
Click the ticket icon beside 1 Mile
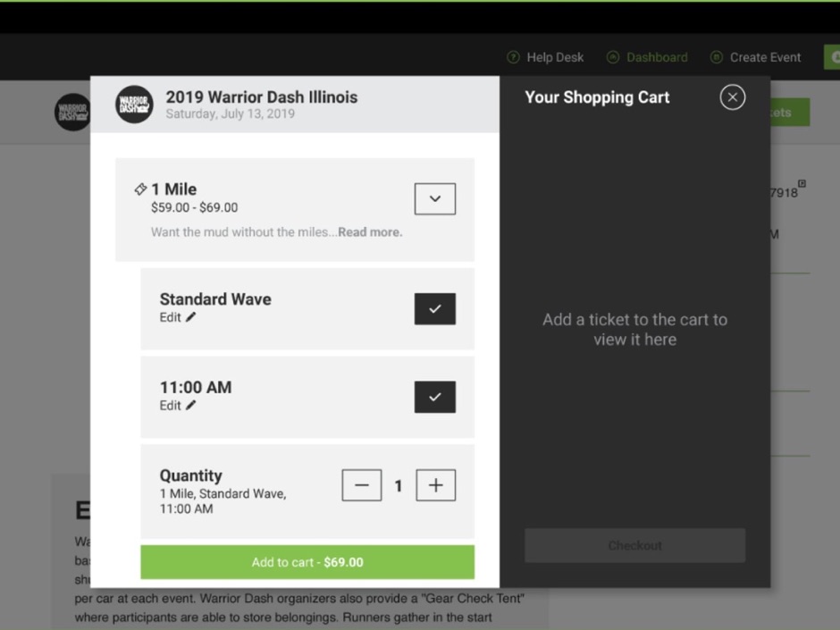coord(140,189)
